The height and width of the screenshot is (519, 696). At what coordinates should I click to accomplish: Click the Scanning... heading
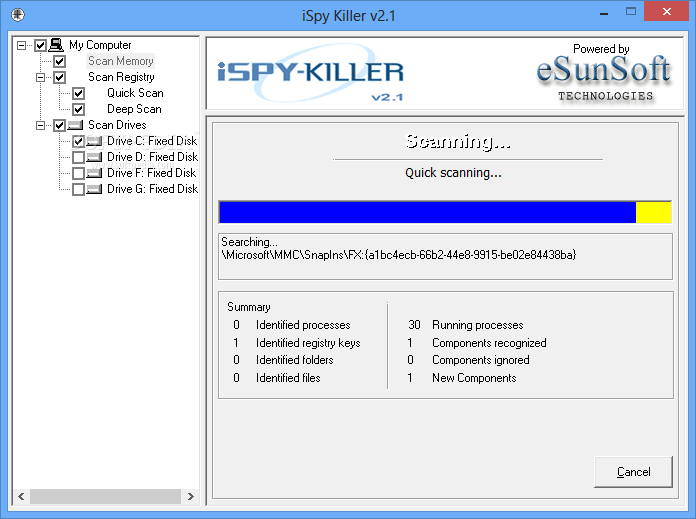[x=458, y=142]
